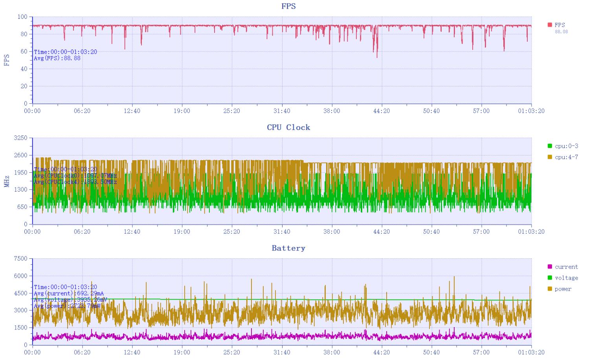The height and width of the screenshot is (364, 589).
Task: Click the 00:00 start marker on FPS axis
Action: [32, 111]
